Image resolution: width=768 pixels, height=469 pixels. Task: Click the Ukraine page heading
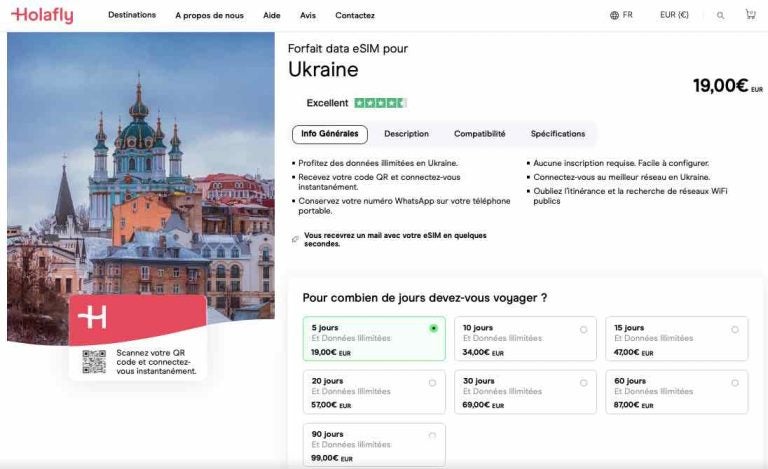click(323, 70)
